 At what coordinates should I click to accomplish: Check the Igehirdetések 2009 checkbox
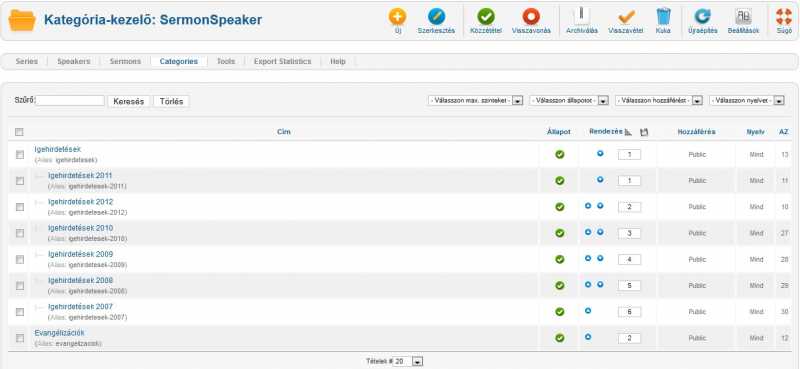[20, 259]
